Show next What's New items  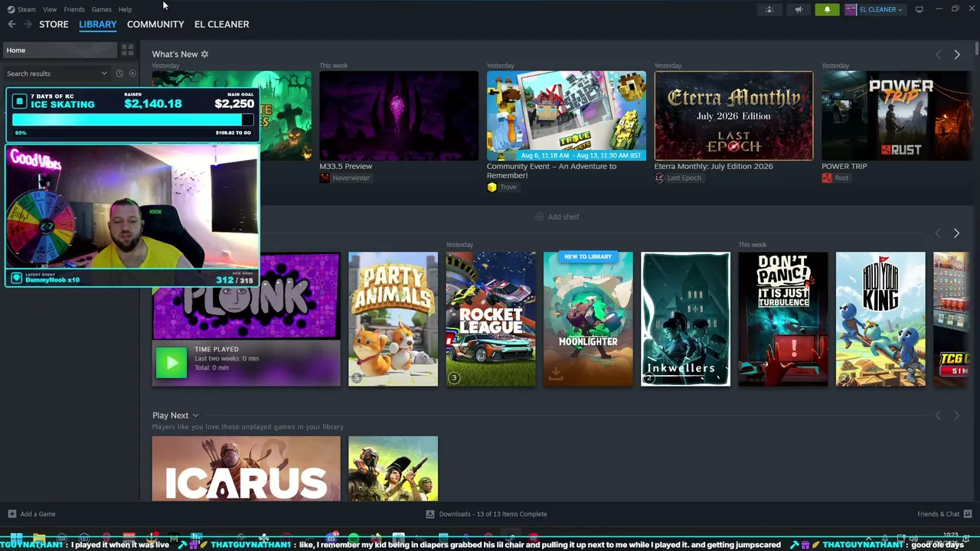(956, 54)
